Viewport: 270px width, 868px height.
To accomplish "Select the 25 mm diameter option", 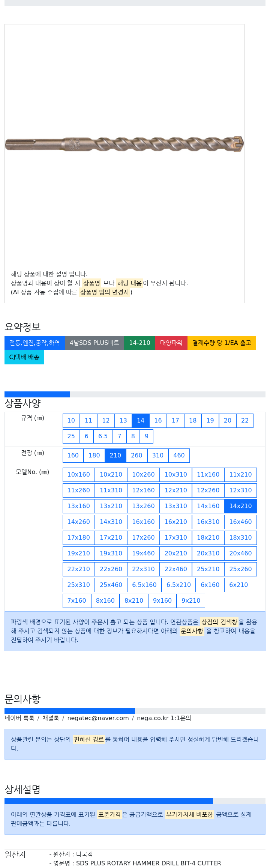I will click(71, 436).
